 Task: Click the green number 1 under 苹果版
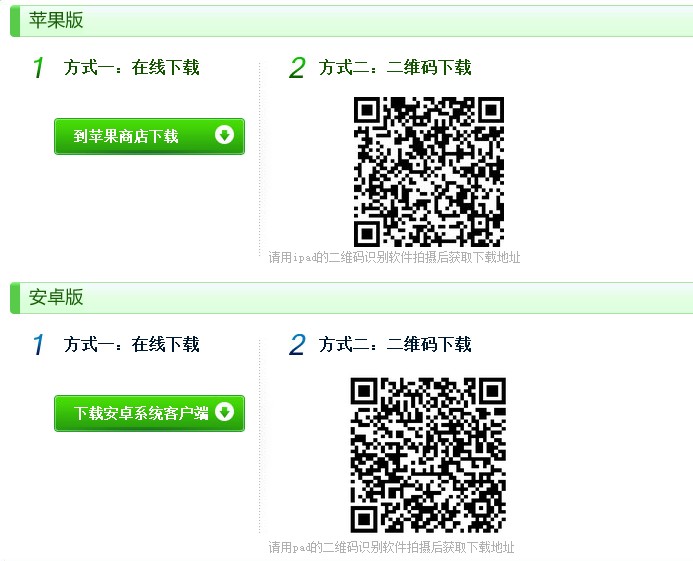click(x=38, y=68)
